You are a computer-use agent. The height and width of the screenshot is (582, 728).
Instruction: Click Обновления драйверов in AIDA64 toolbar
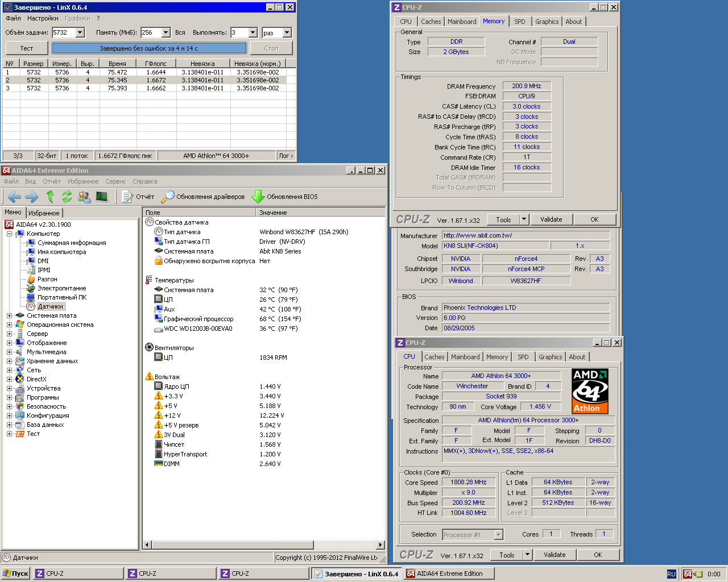pos(203,197)
